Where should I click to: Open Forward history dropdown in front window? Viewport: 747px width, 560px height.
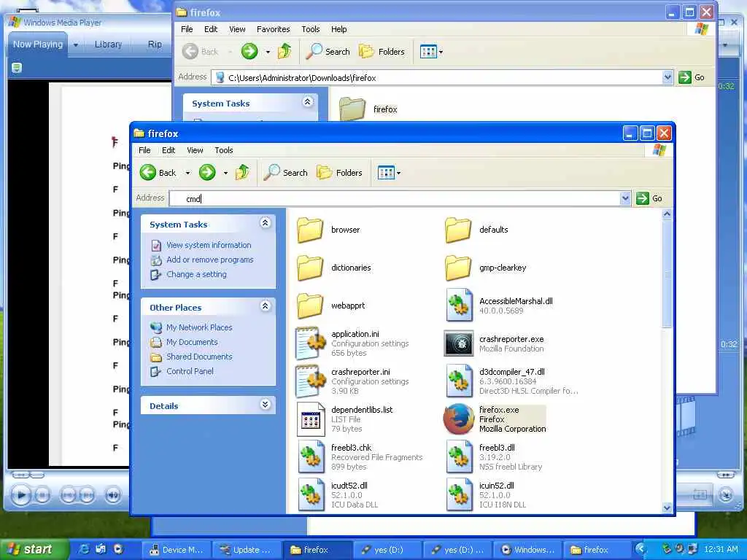tap(225, 173)
